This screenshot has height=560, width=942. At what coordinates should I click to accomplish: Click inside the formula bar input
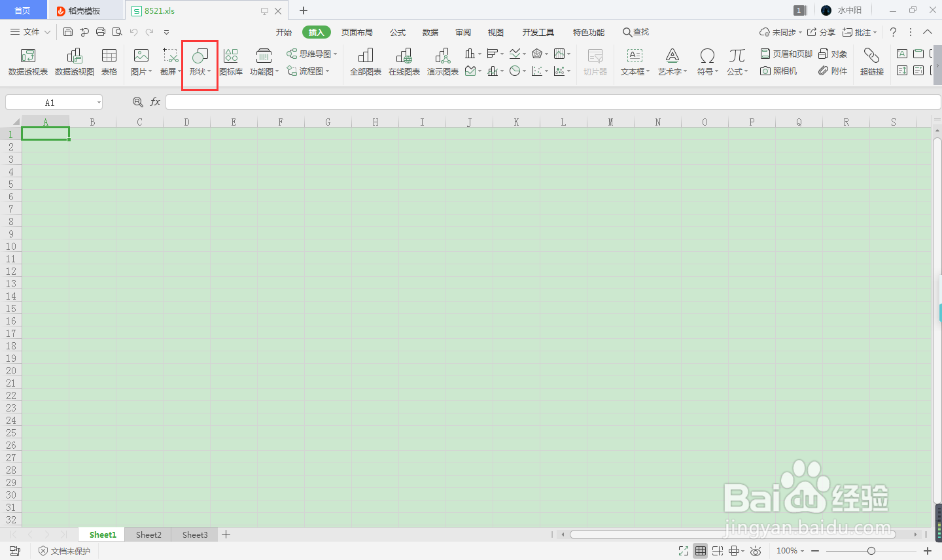pyautogui.click(x=553, y=102)
